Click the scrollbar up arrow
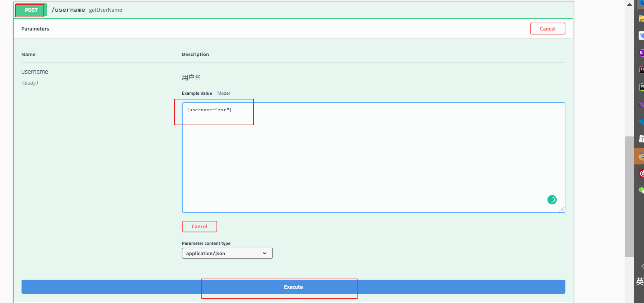 [629, 4]
